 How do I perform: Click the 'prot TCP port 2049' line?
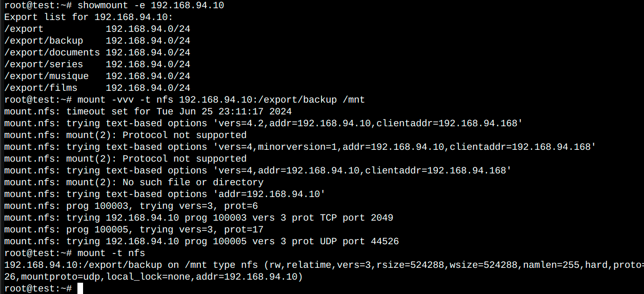tap(198, 218)
